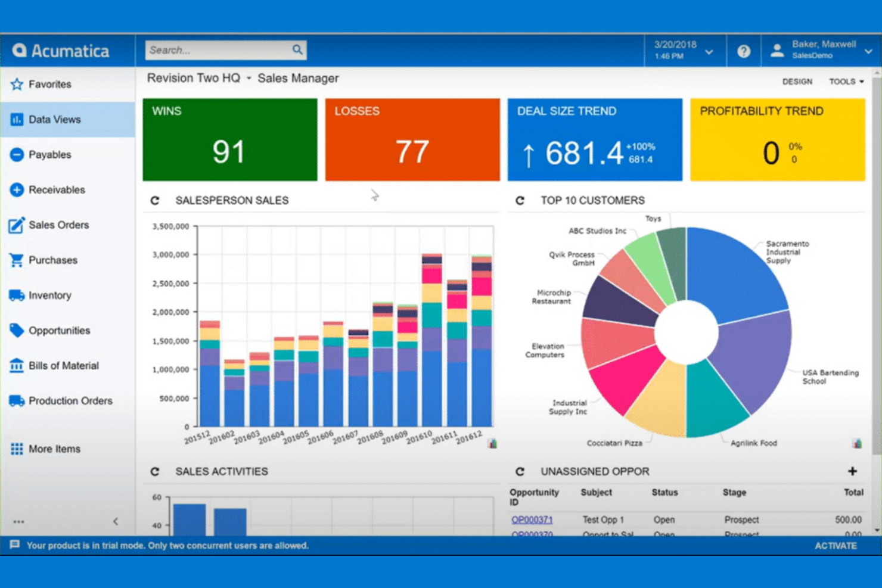Click the DEAL SIZE TREND tile
Image resolution: width=882 pixels, height=588 pixels.
595,139
